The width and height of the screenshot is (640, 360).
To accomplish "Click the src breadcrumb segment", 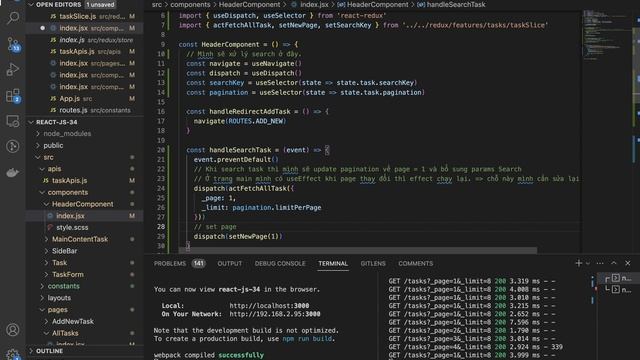I will pyautogui.click(x=157, y=4).
